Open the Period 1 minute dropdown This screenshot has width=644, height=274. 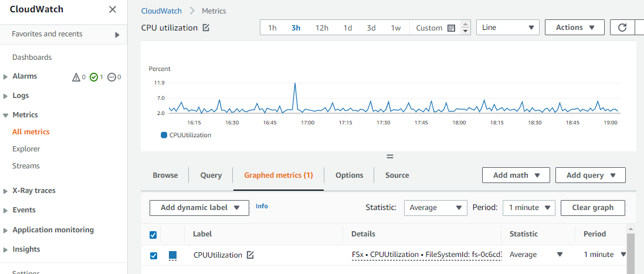pyautogui.click(x=530, y=208)
